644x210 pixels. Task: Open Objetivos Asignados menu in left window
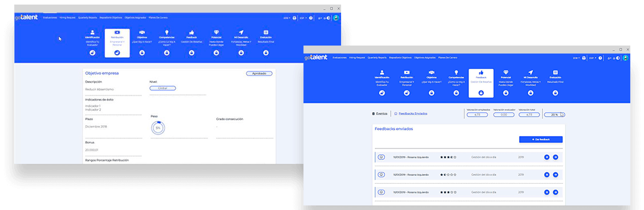135,18
